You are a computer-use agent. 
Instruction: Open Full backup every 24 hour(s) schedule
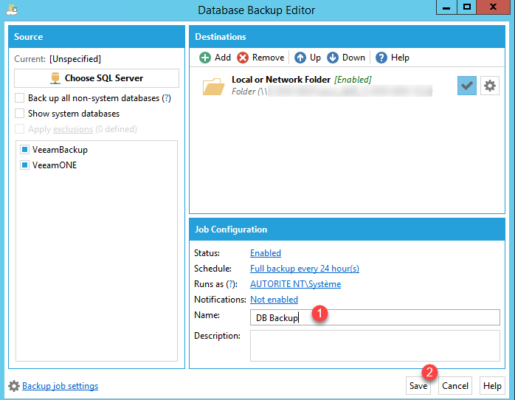point(305,269)
